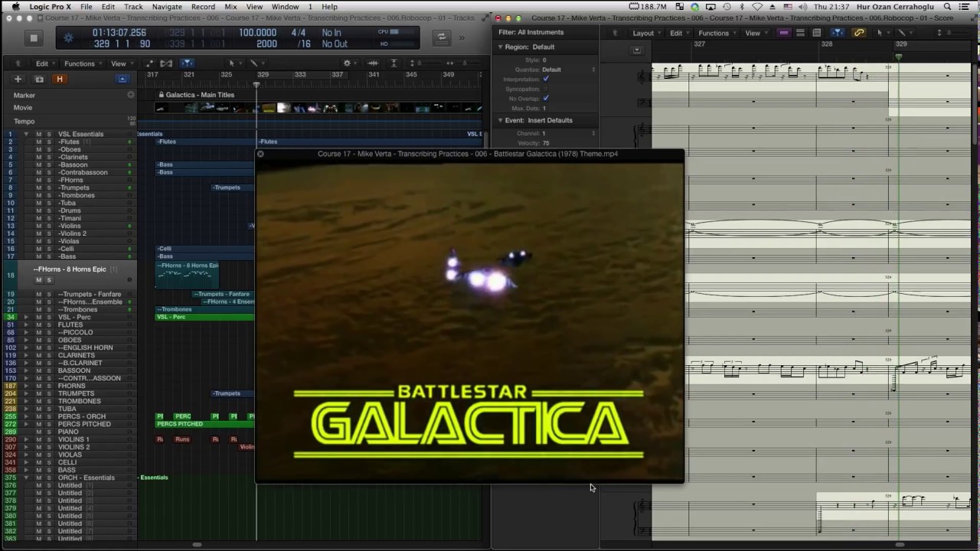Open the Help menu
Viewport: 980px width, 551px height.
click(329, 7)
